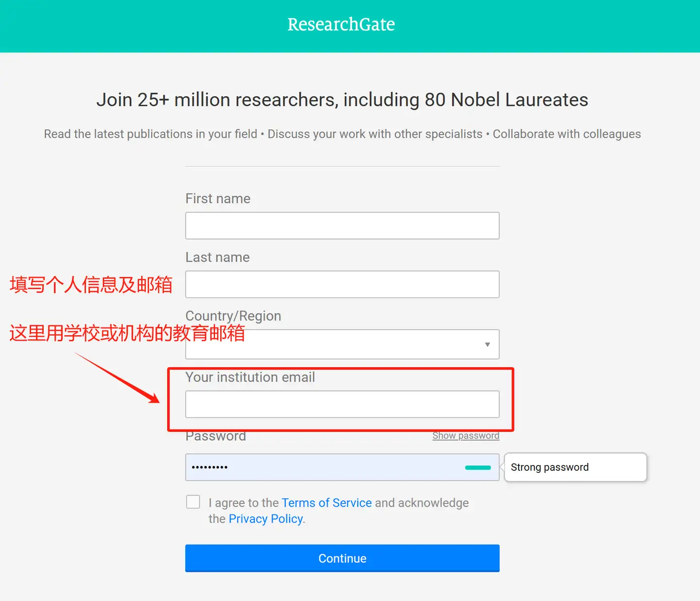
Task: Click the Continue button
Action: [x=342, y=558]
